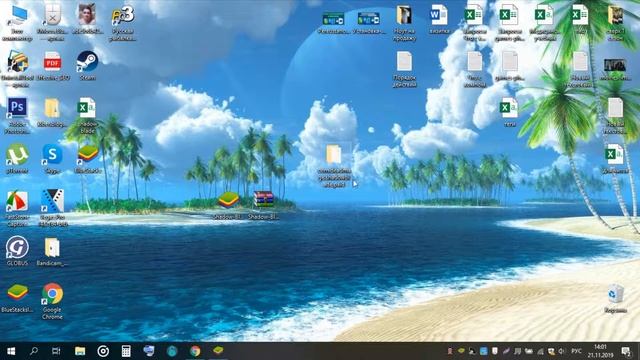This screenshot has height=360, width=640.
Task: Select the Shadow Bl... BlueStacks-style icon
Action: (228, 201)
